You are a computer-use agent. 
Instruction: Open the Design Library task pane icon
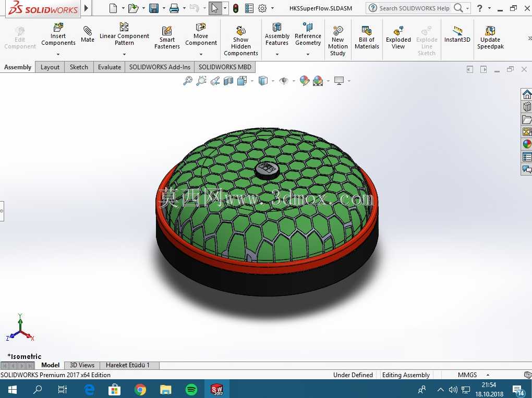pos(527,107)
